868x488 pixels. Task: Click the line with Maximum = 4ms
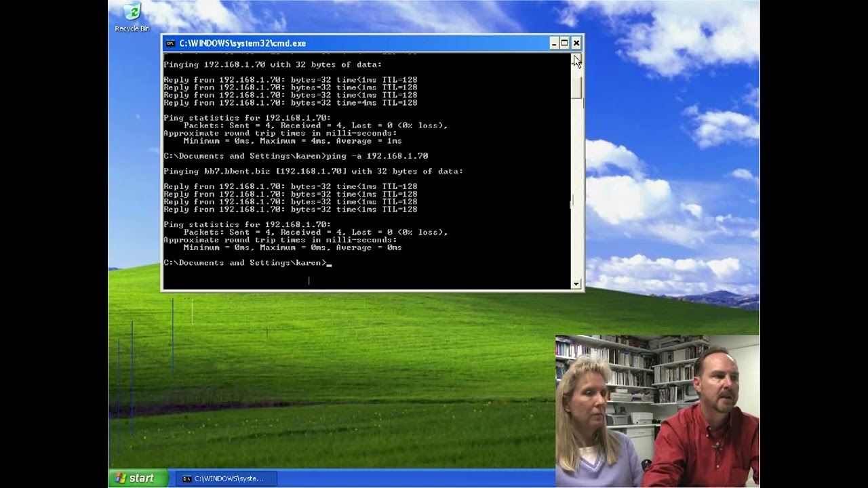(292, 141)
